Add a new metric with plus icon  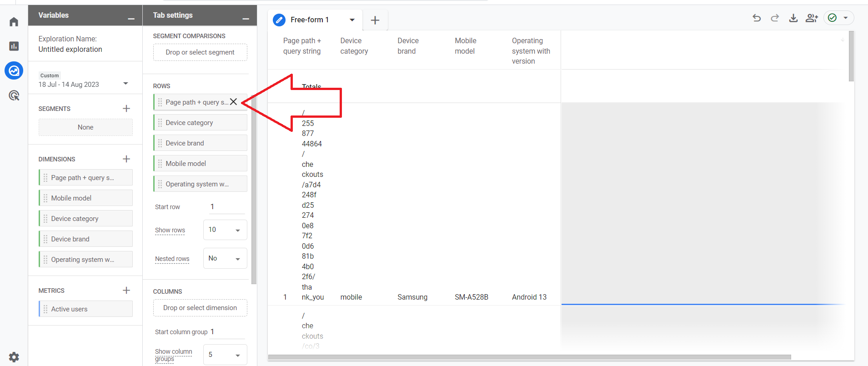click(126, 290)
